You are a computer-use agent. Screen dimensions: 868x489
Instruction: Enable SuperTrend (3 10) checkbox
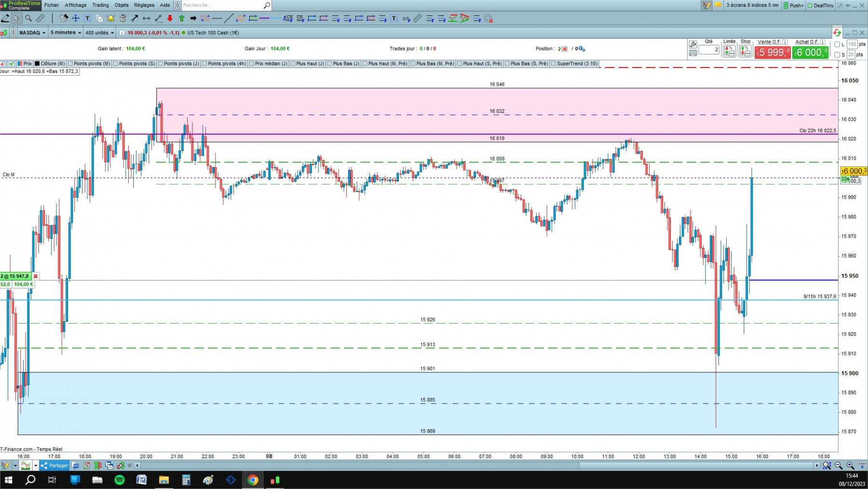click(x=554, y=64)
